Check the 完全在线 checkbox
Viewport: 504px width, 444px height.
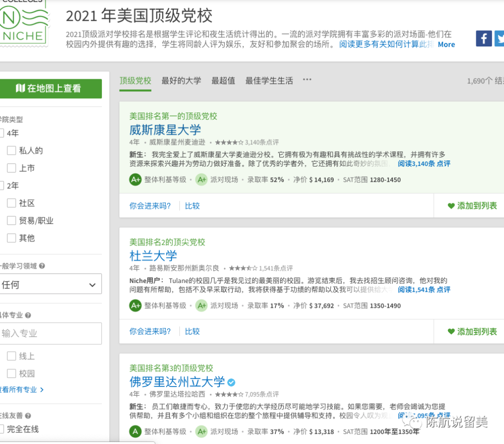[2, 429]
